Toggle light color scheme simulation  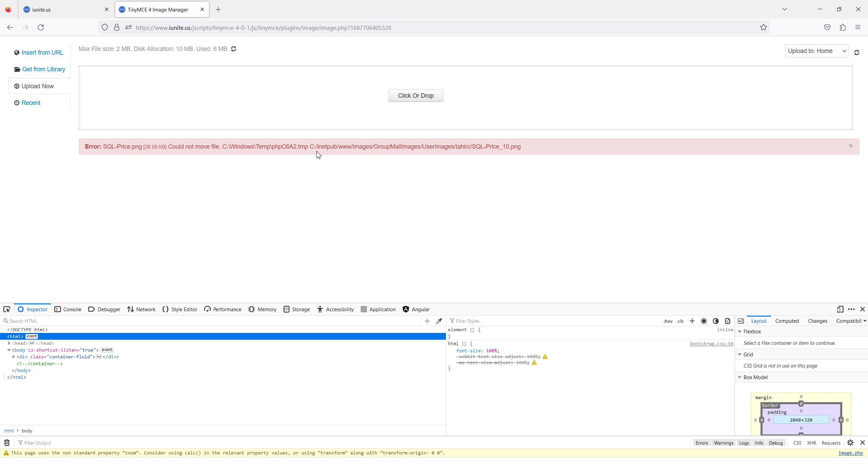[704, 321]
